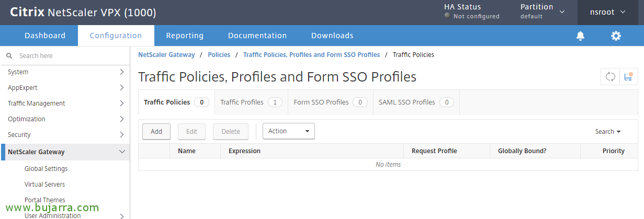This screenshot has height=219, width=644.
Task: Open User Administration in sidebar
Action: click(x=53, y=215)
